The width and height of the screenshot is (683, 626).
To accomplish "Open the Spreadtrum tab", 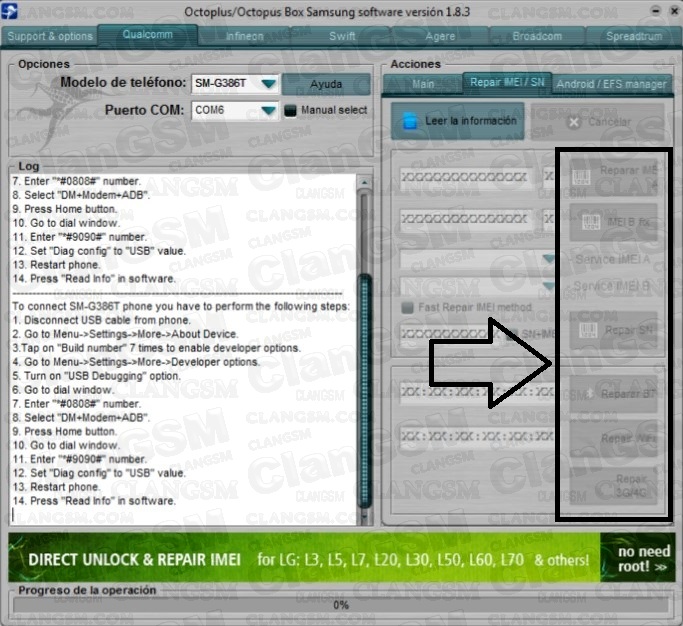I will click(634, 36).
